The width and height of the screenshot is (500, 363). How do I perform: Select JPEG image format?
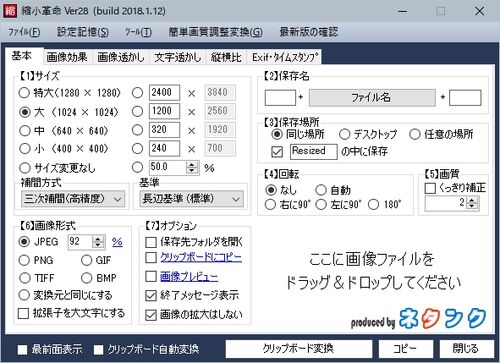click(24, 242)
